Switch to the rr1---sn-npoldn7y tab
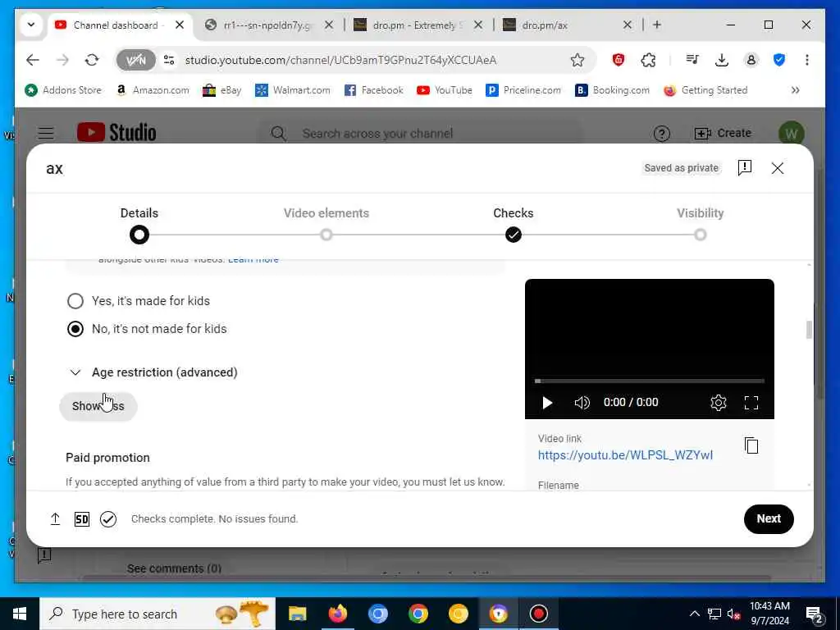 [267, 25]
